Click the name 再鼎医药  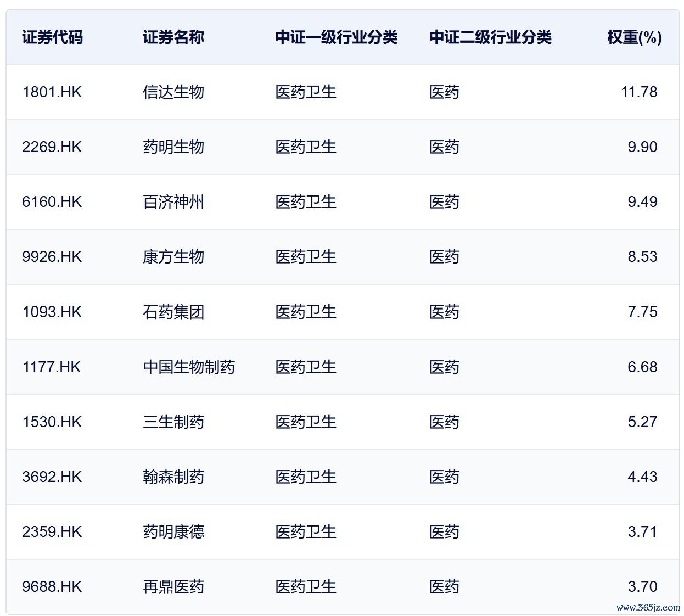pyautogui.click(x=173, y=586)
